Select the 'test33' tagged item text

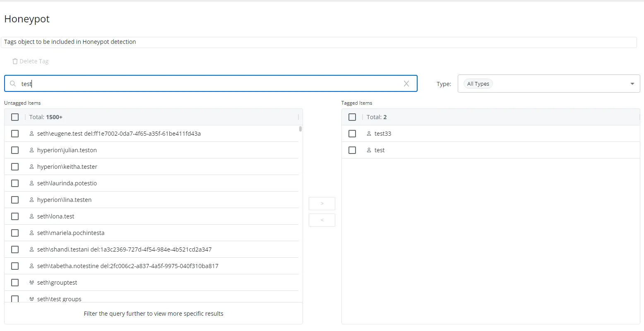pos(383,134)
